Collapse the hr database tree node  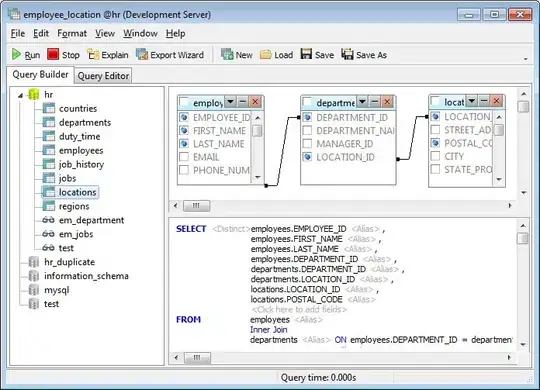click(21, 95)
